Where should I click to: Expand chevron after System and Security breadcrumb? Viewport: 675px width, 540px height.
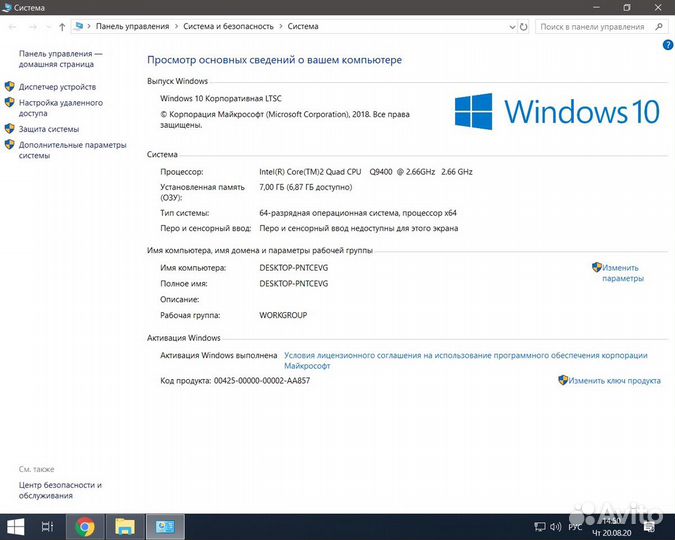coord(281,26)
